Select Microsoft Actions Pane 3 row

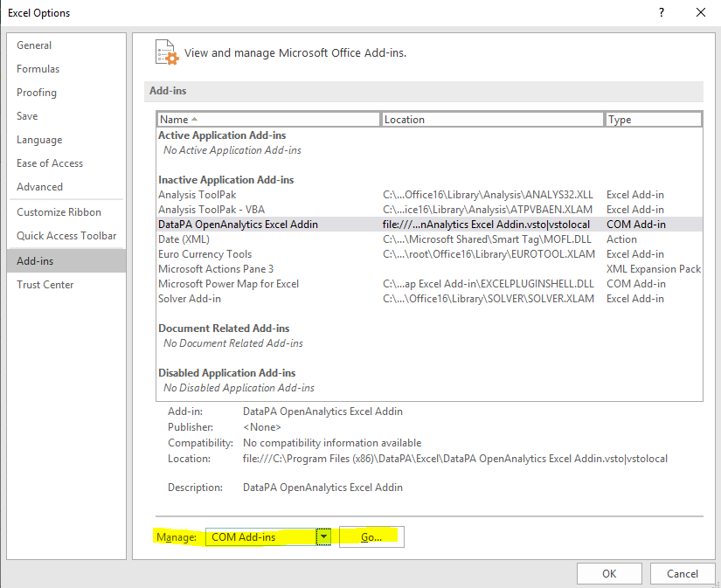429,269
